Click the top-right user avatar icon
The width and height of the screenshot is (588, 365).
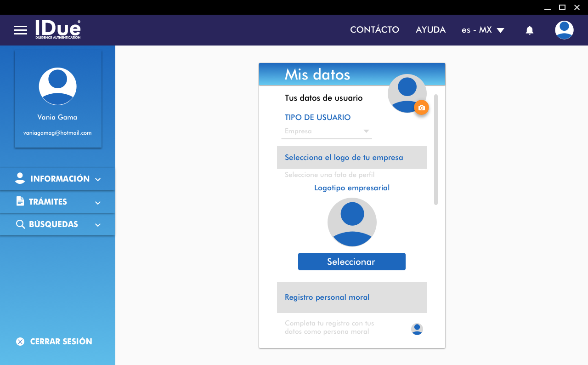564,30
